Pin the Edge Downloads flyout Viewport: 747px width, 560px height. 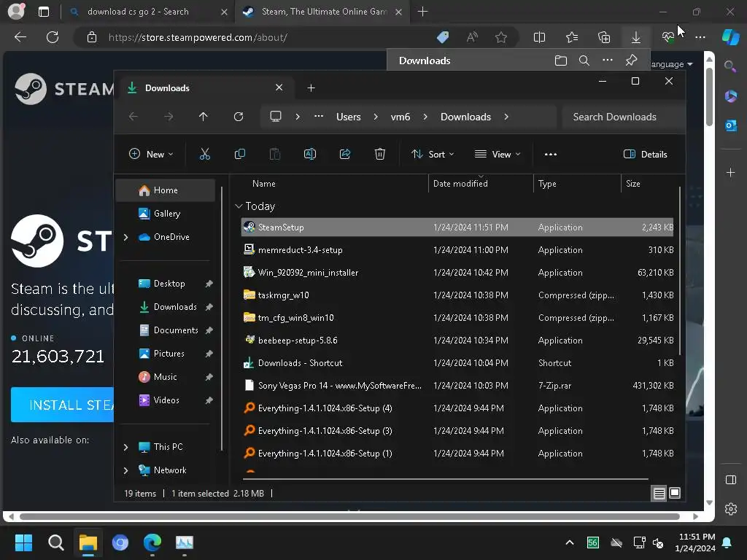tap(631, 61)
